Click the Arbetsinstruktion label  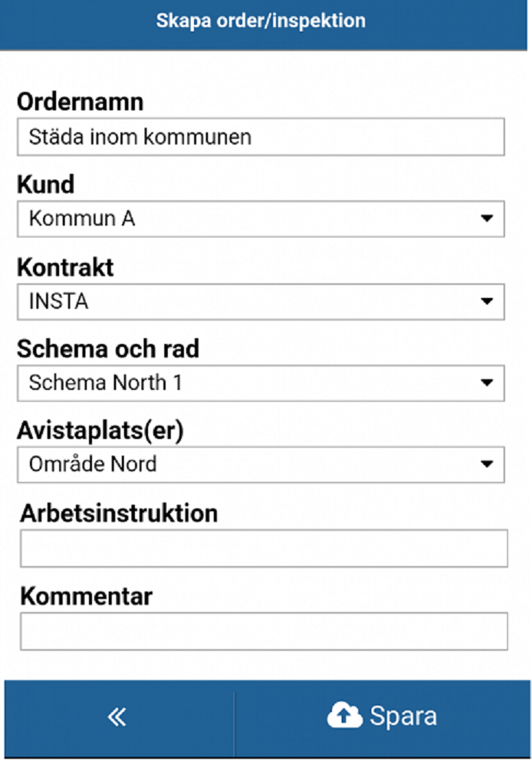[119, 513]
